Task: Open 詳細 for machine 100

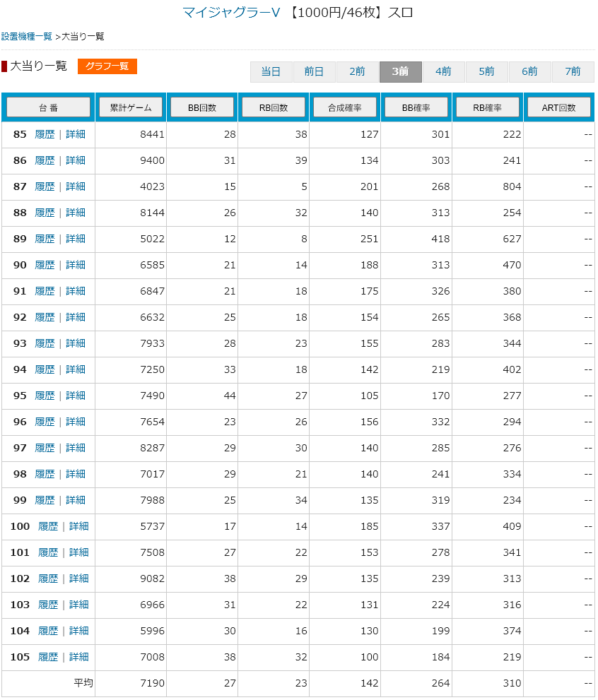Action: (79, 526)
